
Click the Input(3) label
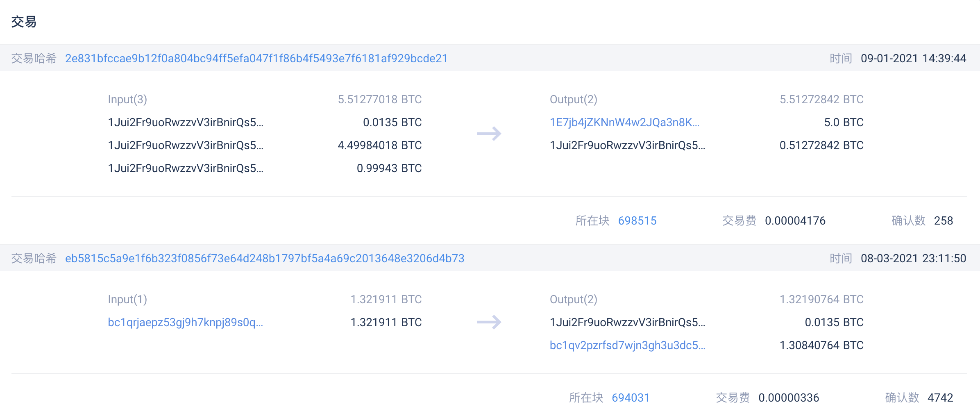(x=127, y=100)
